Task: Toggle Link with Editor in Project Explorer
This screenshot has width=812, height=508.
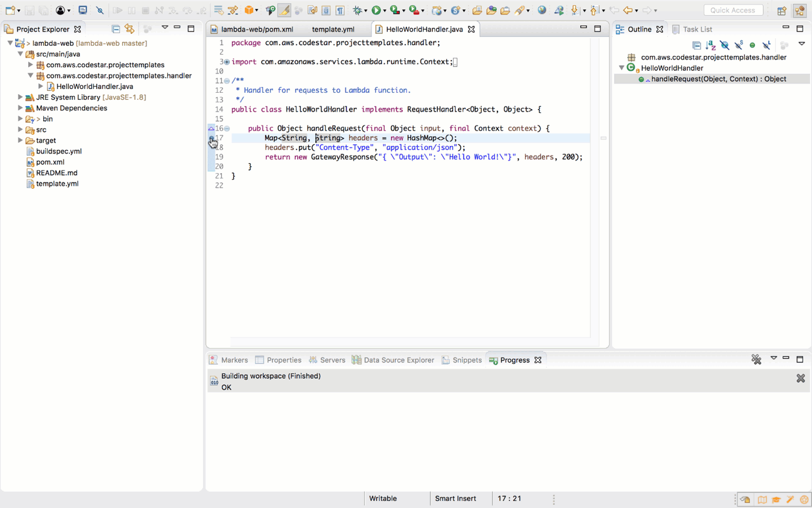Action: [x=130, y=29]
